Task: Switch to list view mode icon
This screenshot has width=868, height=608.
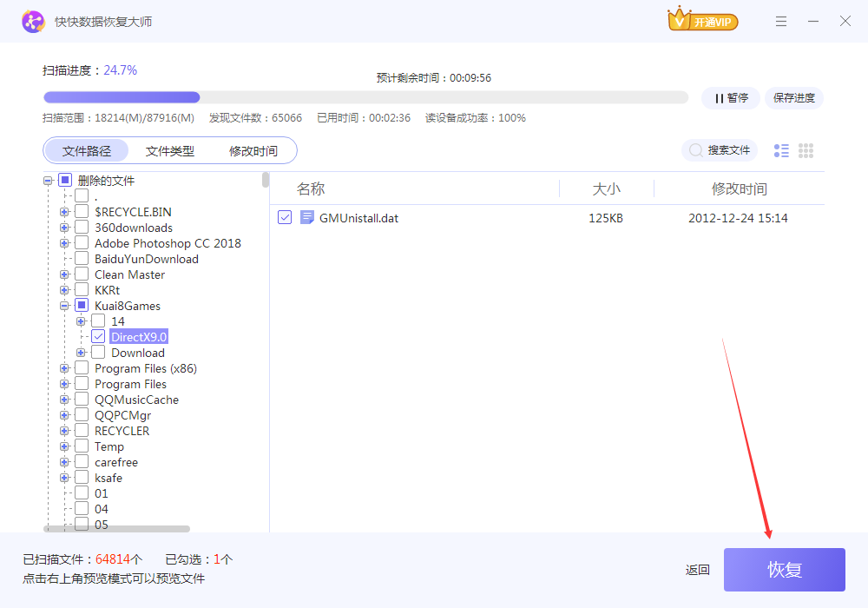Action: click(781, 151)
